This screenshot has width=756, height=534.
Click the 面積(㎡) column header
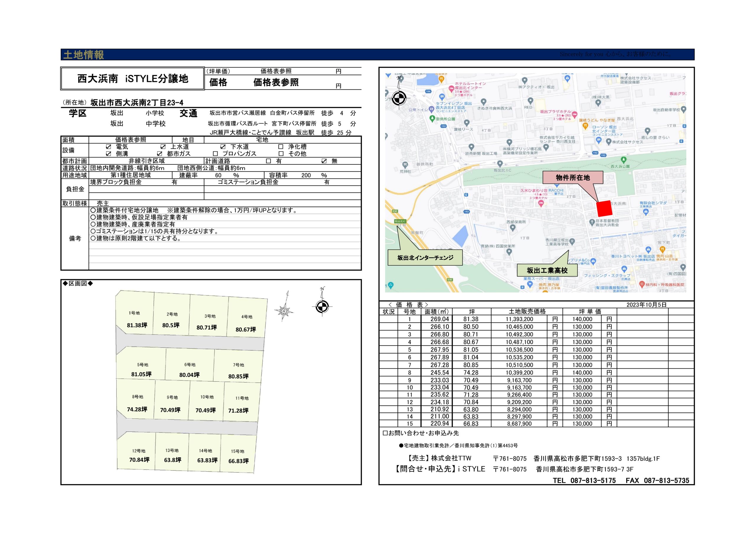pyautogui.click(x=436, y=311)
